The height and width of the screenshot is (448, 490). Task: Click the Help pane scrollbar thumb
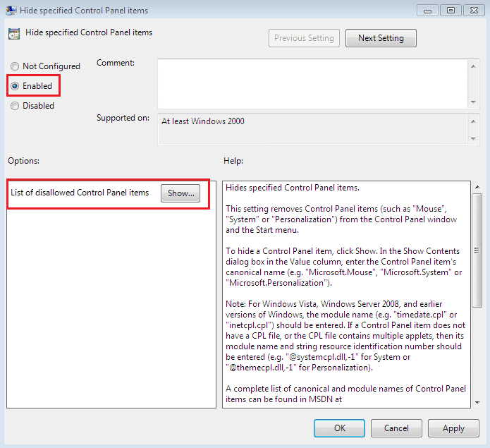477,250
